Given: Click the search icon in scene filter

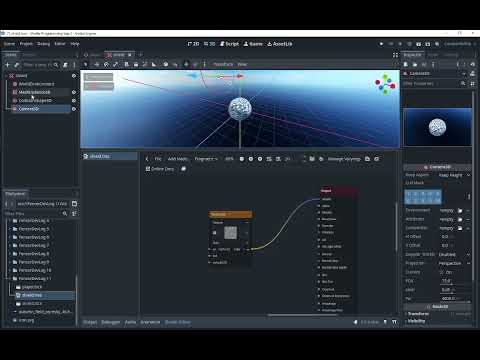Looking at the screenshot, I should [x=56, y=65].
